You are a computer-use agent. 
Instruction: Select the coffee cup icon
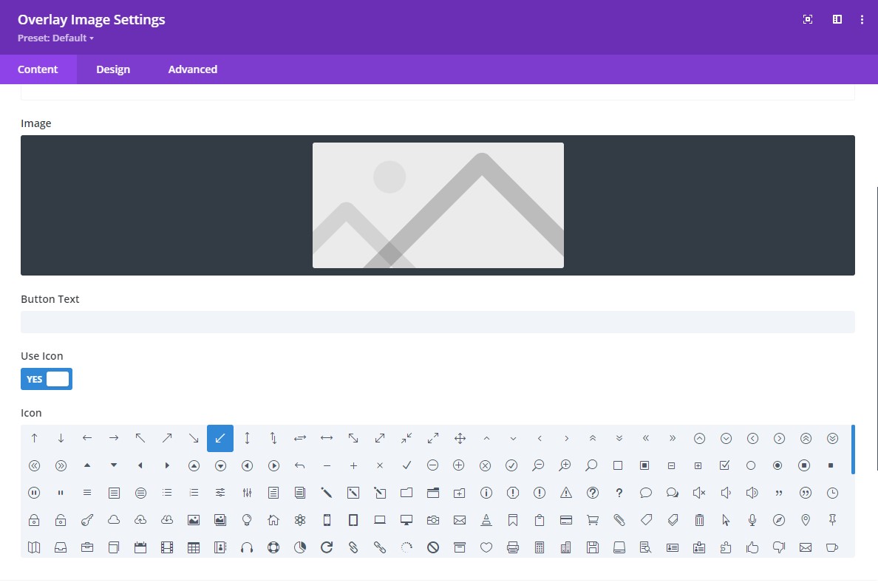832,547
